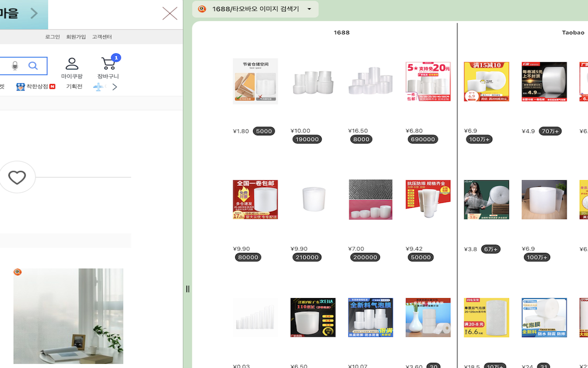Open the ¥6.80 product thumbnail
Screen dimensions: 588x368
(428, 81)
